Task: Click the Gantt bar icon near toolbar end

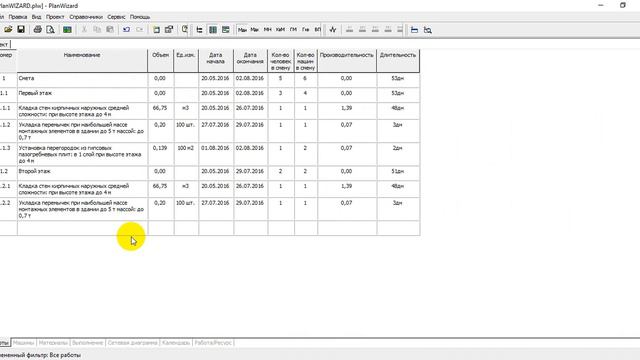Action: 414,30
